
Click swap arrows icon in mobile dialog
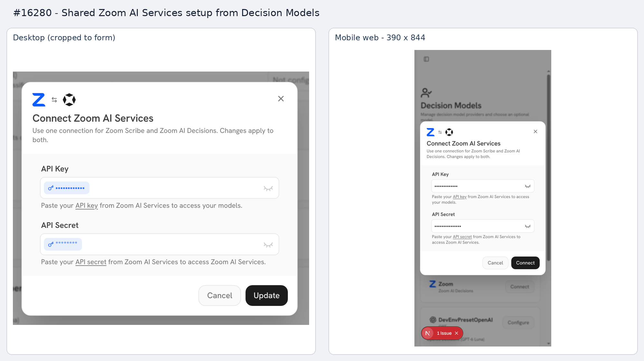coord(440,132)
